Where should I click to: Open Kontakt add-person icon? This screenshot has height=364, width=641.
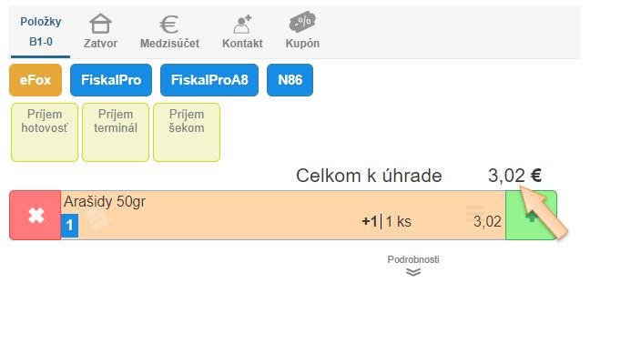pos(242,24)
